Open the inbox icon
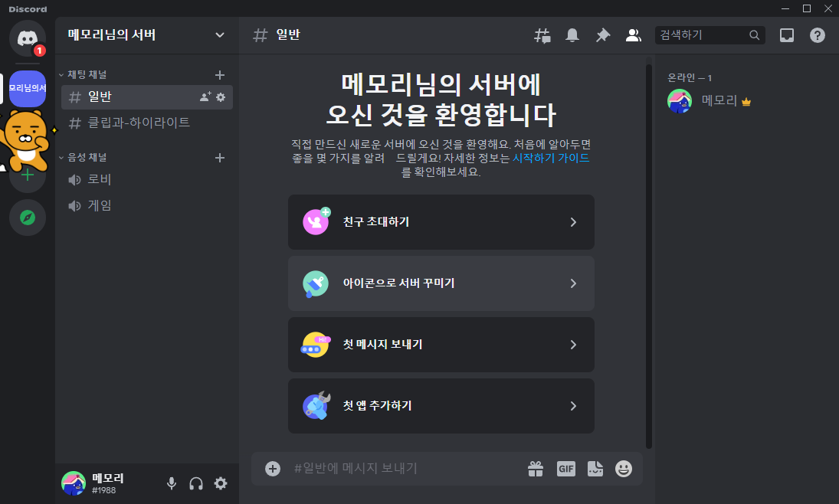Viewport: 839px width, 504px height. pyautogui.click(x=787, y=35)
